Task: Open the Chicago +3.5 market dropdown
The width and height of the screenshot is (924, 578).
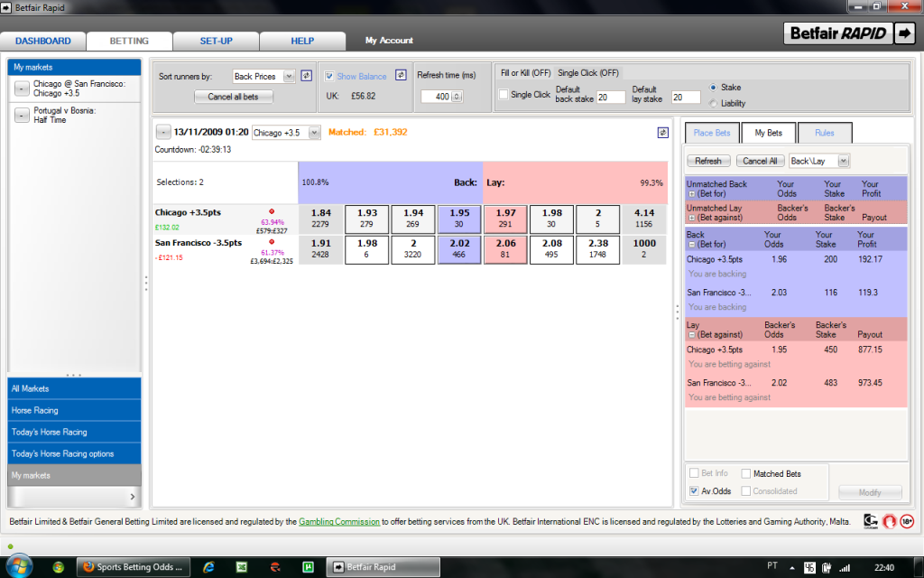Action: 314,133
